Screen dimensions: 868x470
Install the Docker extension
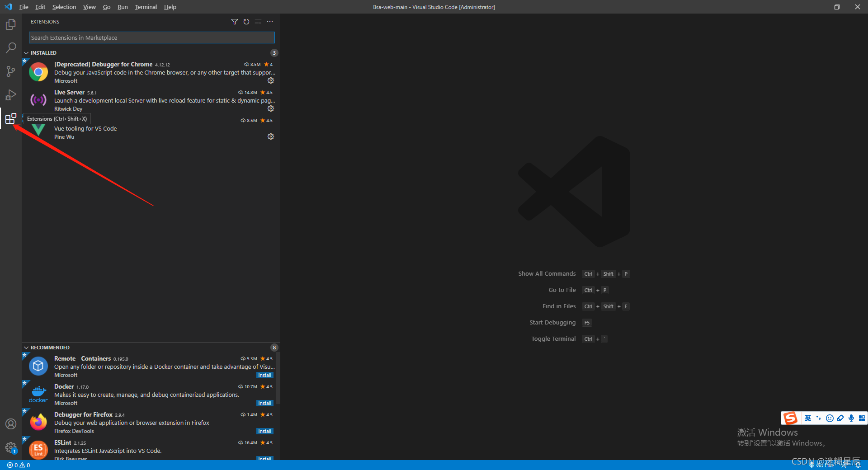pos(265,403)
